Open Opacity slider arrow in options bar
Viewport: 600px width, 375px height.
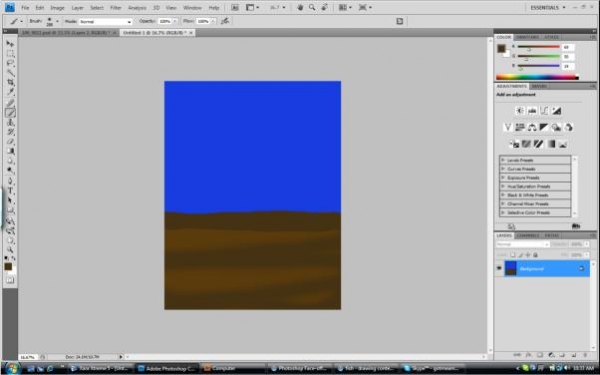point(175,21)
